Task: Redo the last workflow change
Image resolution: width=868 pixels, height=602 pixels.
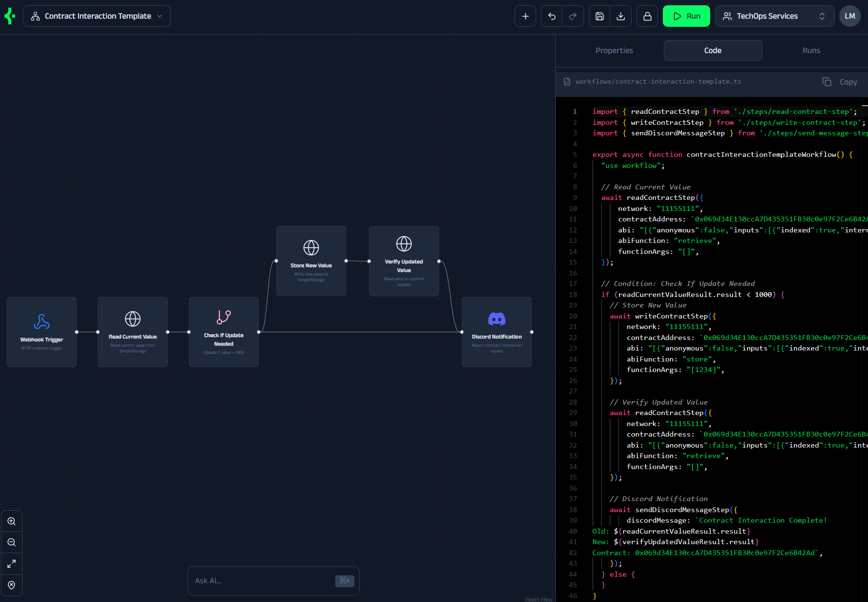Action: pos(573,16)
